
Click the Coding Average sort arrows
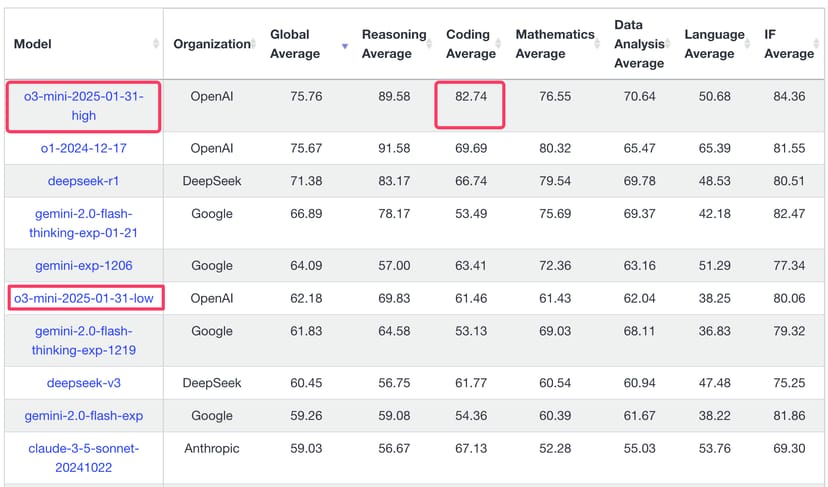502,45
